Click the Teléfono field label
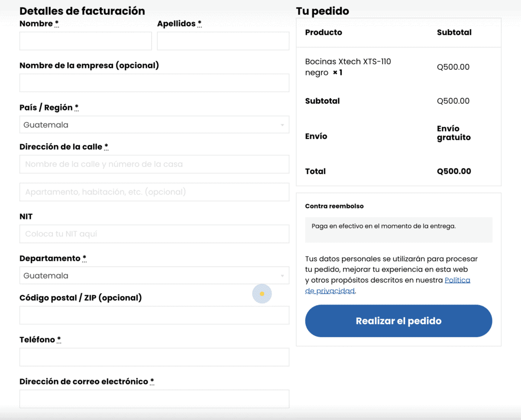The image size is (521, 420). [37, 340]
